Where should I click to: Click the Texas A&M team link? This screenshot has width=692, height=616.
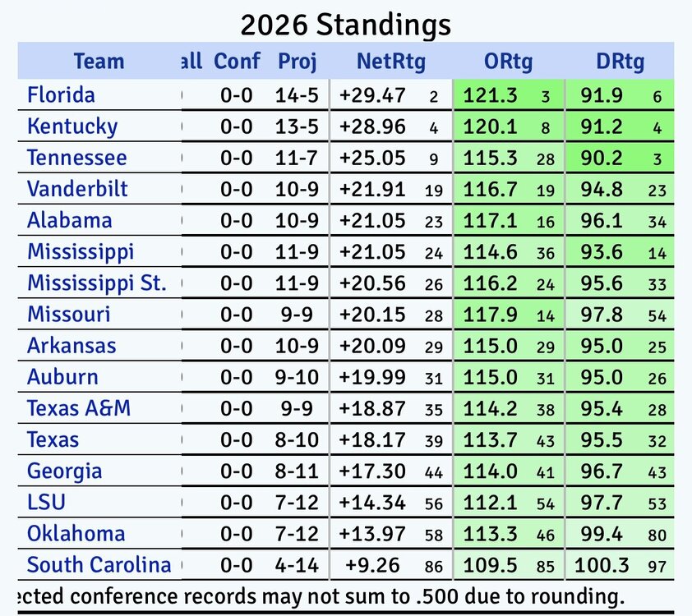(x=79, y=408)
